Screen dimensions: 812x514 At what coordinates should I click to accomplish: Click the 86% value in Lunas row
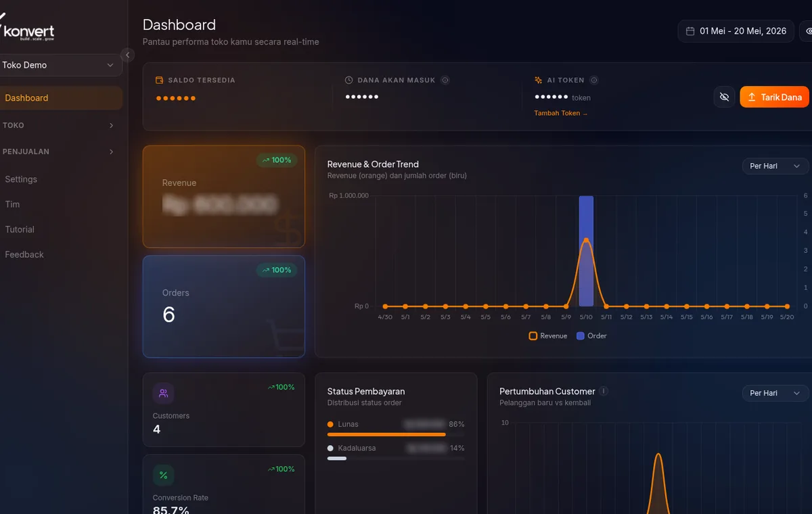pos(457,424)
